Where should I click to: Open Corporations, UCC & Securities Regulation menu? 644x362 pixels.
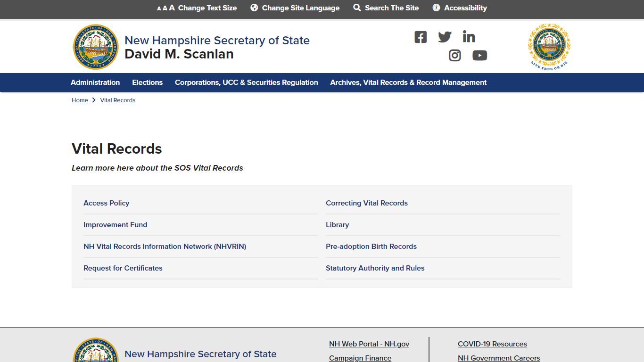click(247, 82)
